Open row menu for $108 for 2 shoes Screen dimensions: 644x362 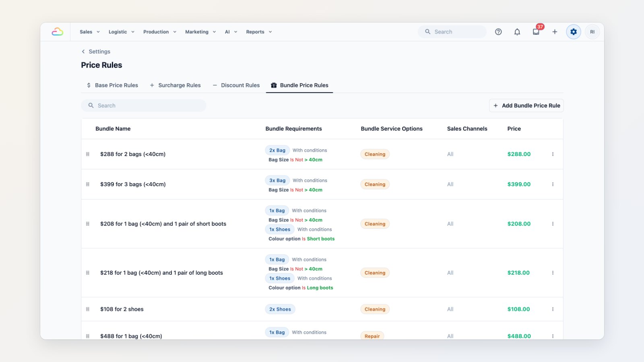tap(553, 309)
